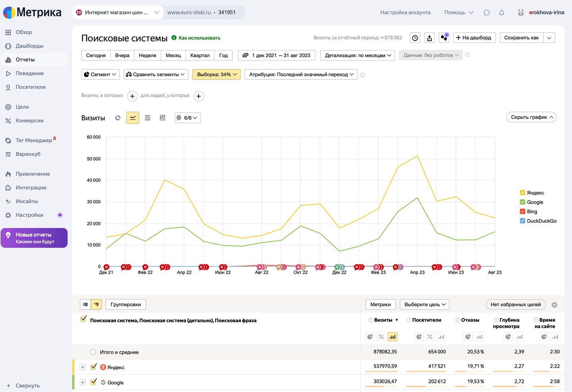Show Визиты column as percentages

point(381,337)
